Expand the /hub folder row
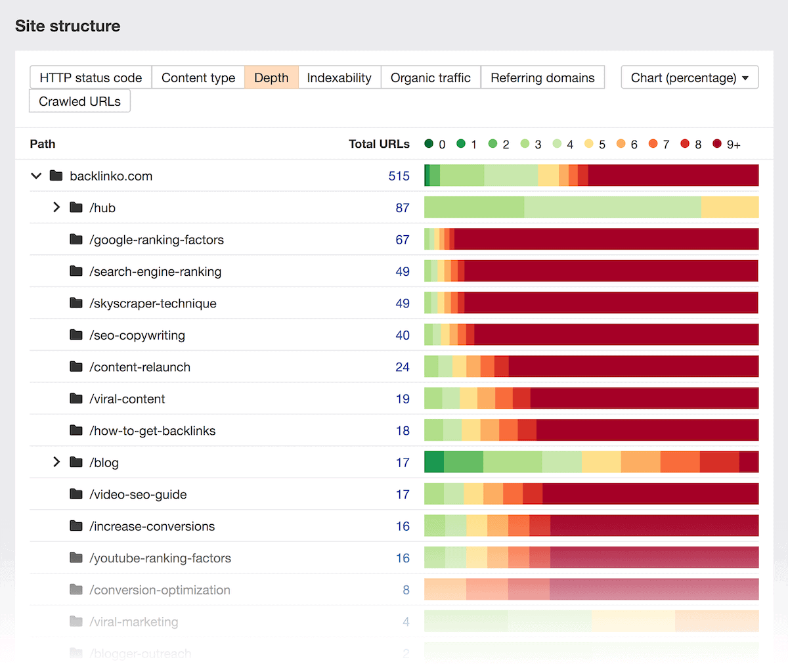788x672 pixels. tap(56, 208)
